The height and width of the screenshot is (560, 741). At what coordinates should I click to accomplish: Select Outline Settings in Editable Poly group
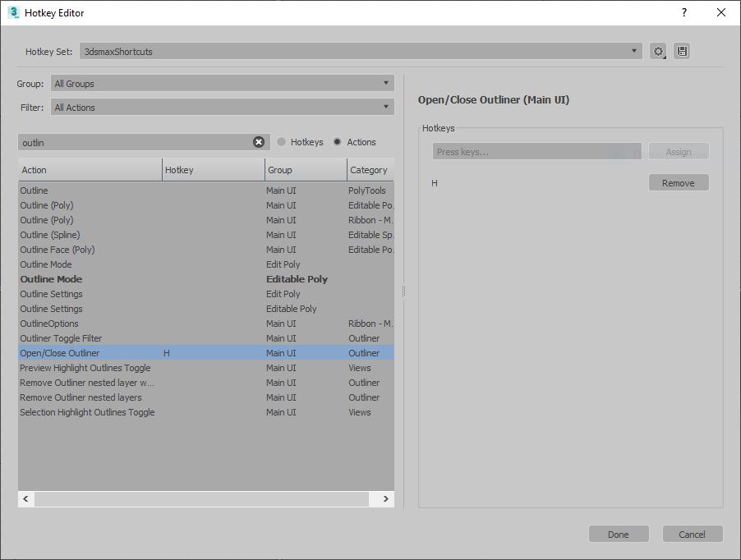206,309
